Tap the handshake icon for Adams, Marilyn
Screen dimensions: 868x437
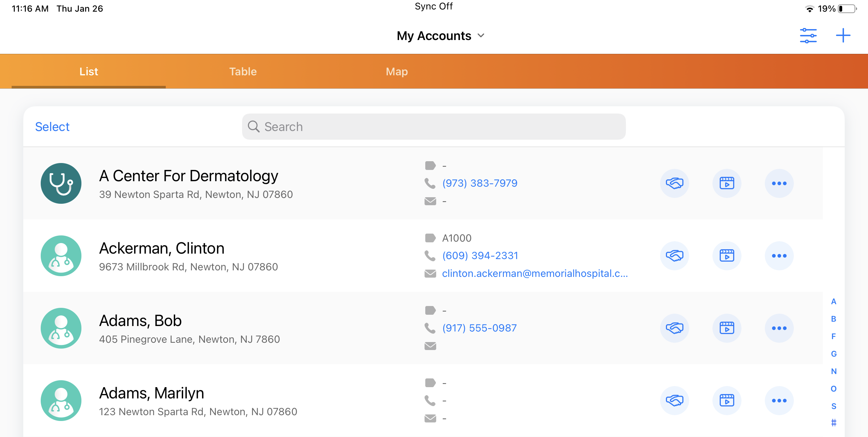click(x=674, y=401)
